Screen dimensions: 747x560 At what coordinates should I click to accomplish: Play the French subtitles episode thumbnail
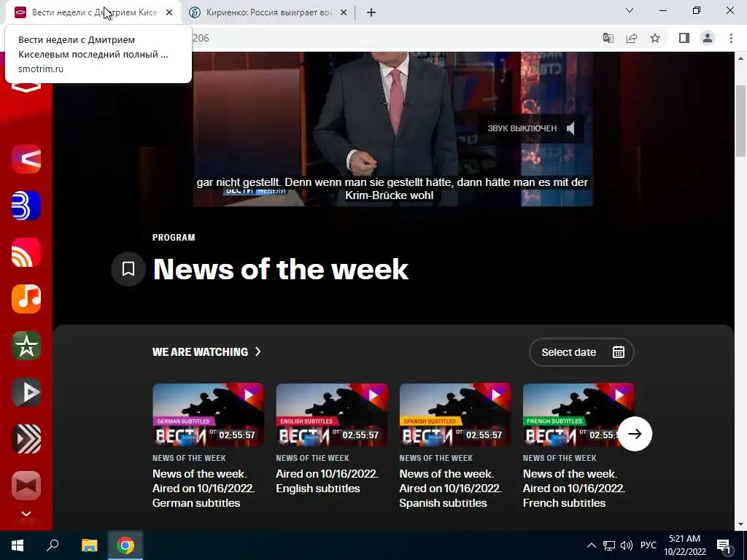pos(578,415)
